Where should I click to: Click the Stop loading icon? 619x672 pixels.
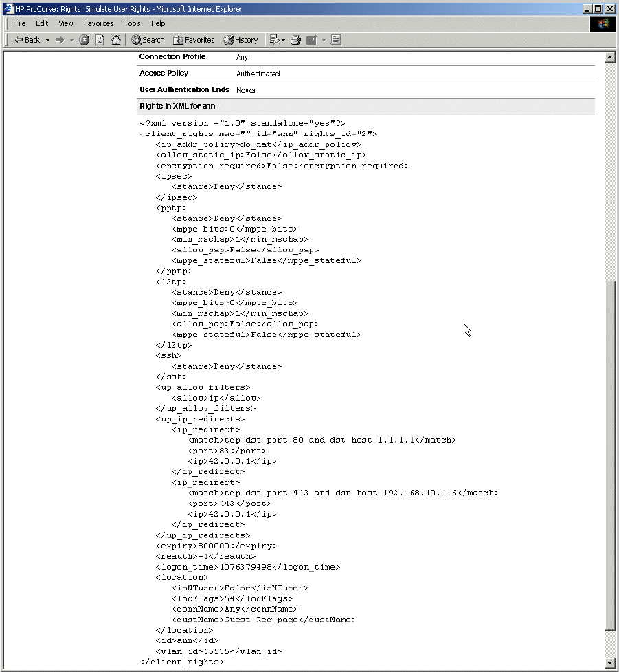tap(85, 40)
